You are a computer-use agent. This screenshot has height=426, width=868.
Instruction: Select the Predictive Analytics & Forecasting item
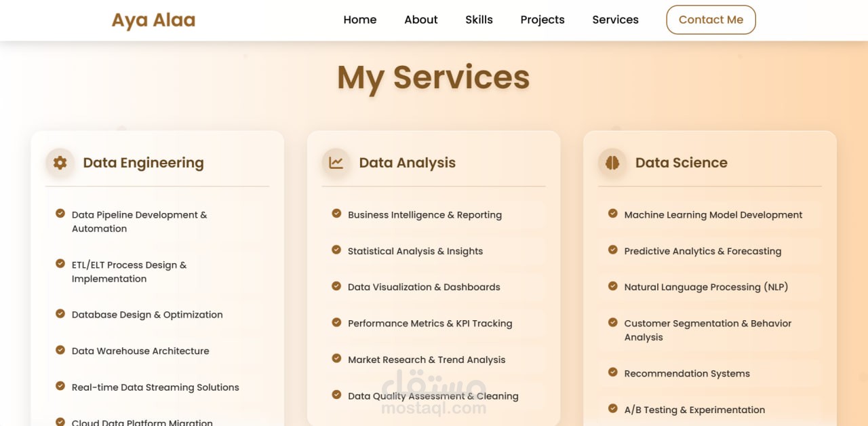point(703,251)
